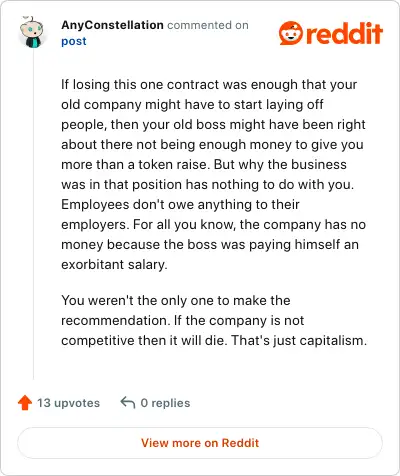This screenshot has width=400, height=476.
Task: Click the reddit wordmark in header
Action: point(344,33)
